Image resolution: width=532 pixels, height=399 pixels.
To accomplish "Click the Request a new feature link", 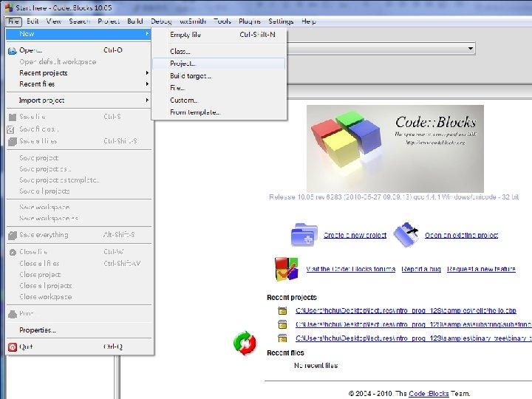I will (481, 269).
